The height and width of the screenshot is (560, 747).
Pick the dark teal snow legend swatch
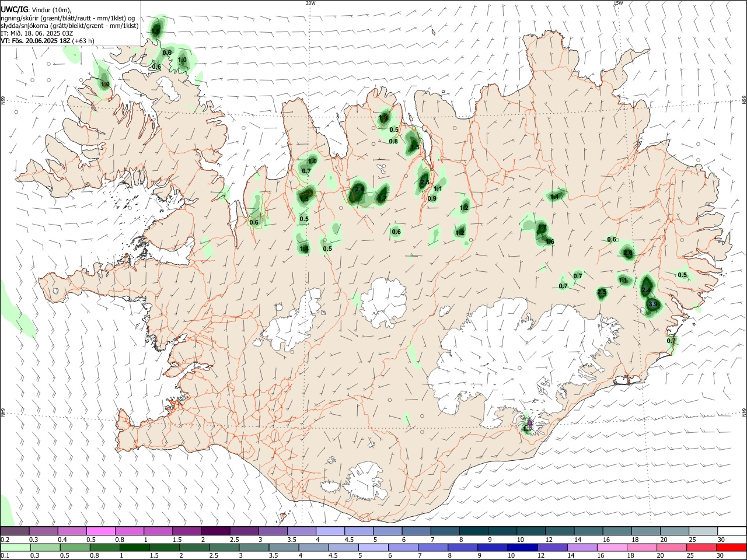(x=473, y=531)
